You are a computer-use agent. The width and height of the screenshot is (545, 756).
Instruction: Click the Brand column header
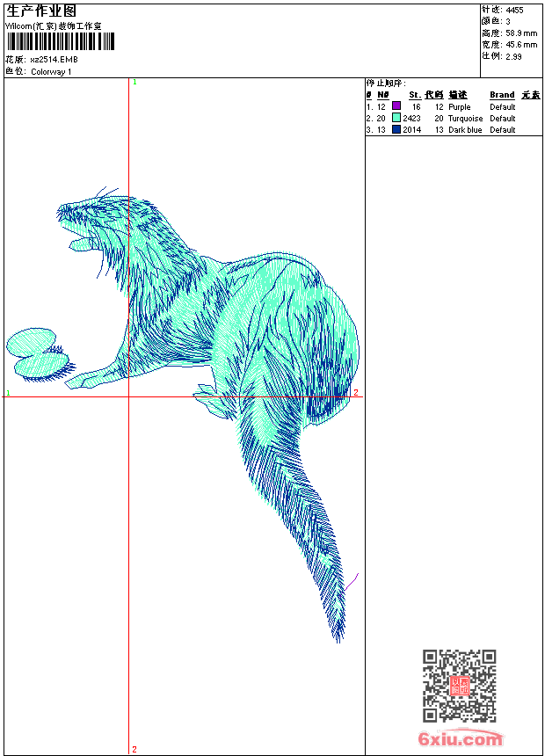click(502, 95)
